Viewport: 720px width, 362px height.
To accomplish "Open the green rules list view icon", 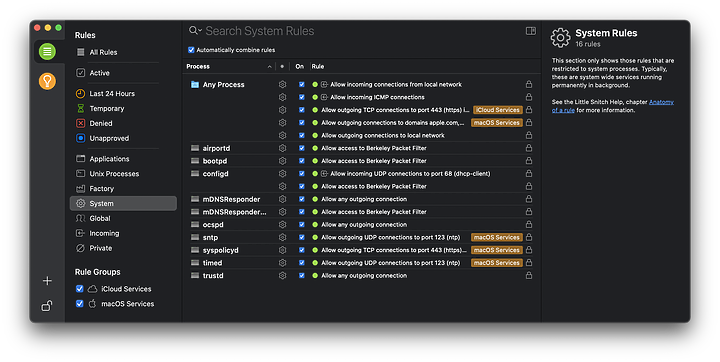I will [x=47, y=51].
